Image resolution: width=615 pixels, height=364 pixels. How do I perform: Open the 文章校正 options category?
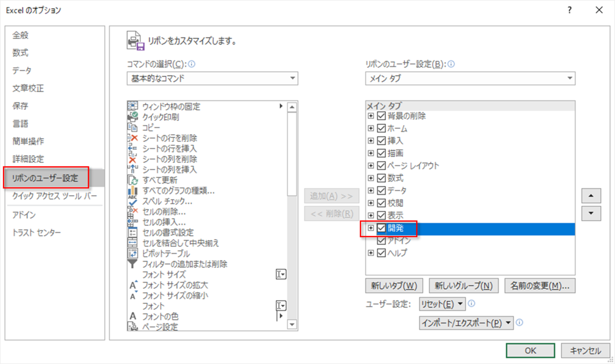(28, 88)
